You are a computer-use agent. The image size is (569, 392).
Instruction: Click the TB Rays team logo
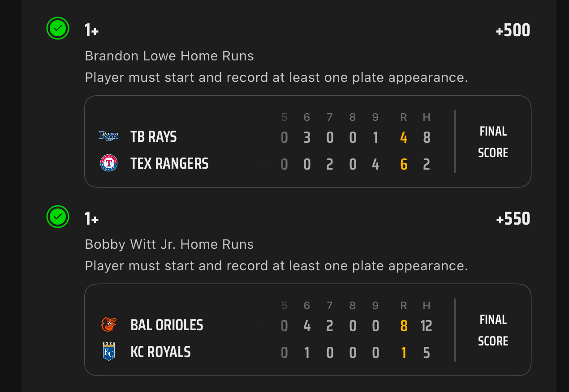point(108,136)
